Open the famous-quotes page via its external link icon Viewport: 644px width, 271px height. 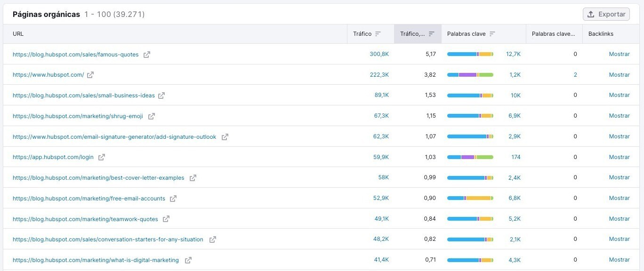click(146, 54)
